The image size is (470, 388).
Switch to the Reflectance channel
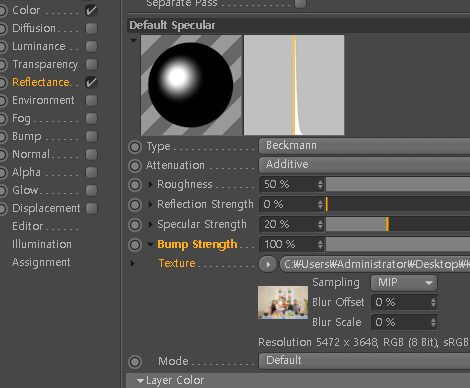tap(41, 82)
